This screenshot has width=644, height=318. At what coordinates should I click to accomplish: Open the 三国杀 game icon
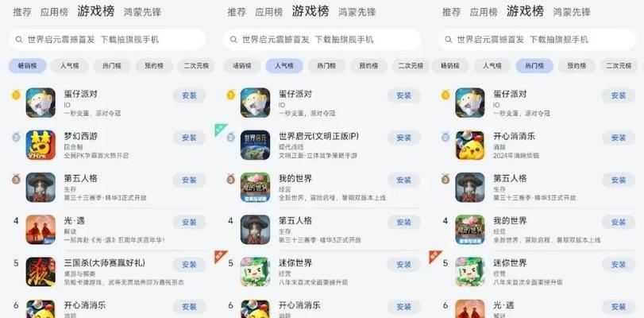pos(40,272)
